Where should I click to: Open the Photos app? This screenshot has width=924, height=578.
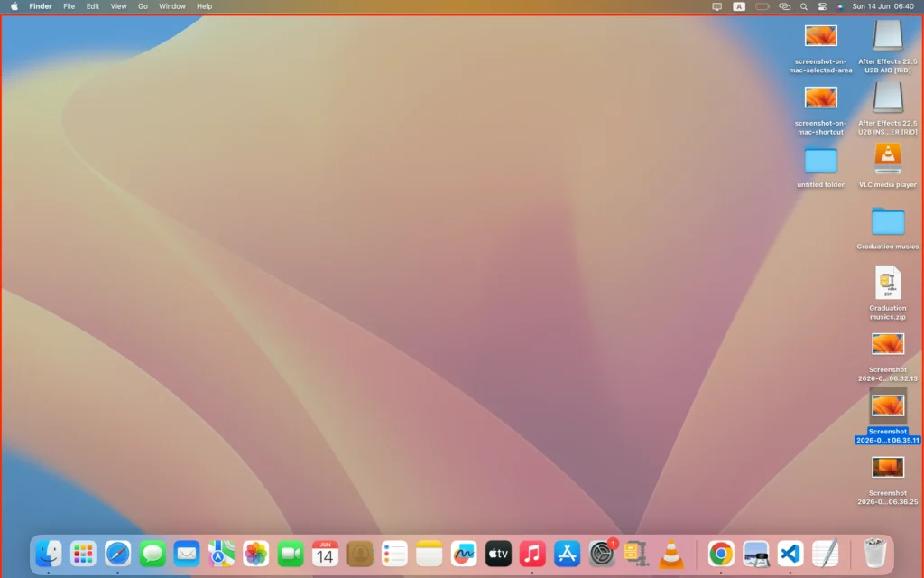pyautogui.click(x=255, y=554)
